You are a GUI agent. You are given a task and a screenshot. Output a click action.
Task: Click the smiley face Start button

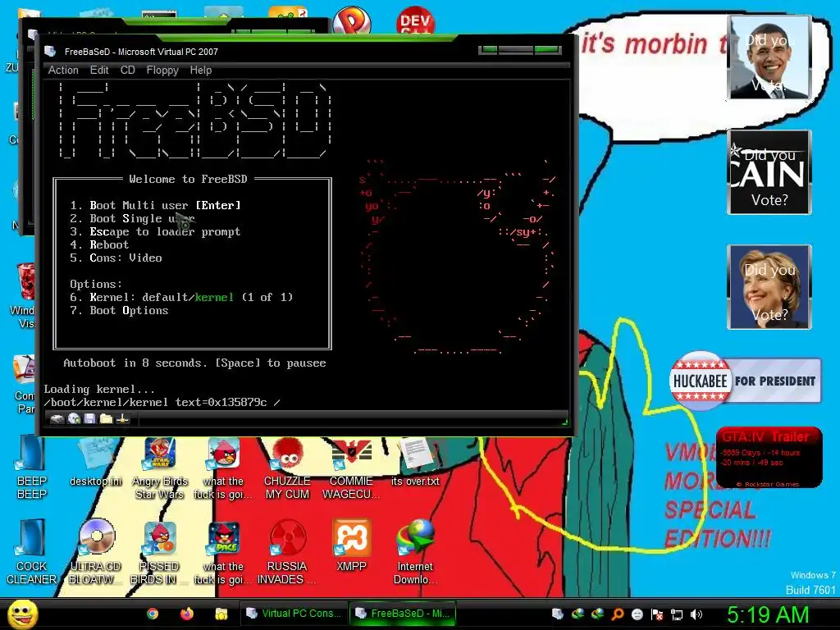22,614
